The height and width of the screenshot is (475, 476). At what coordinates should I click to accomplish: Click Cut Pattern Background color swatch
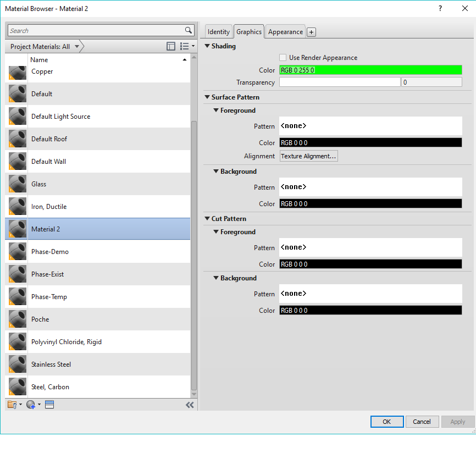[370, 310]
